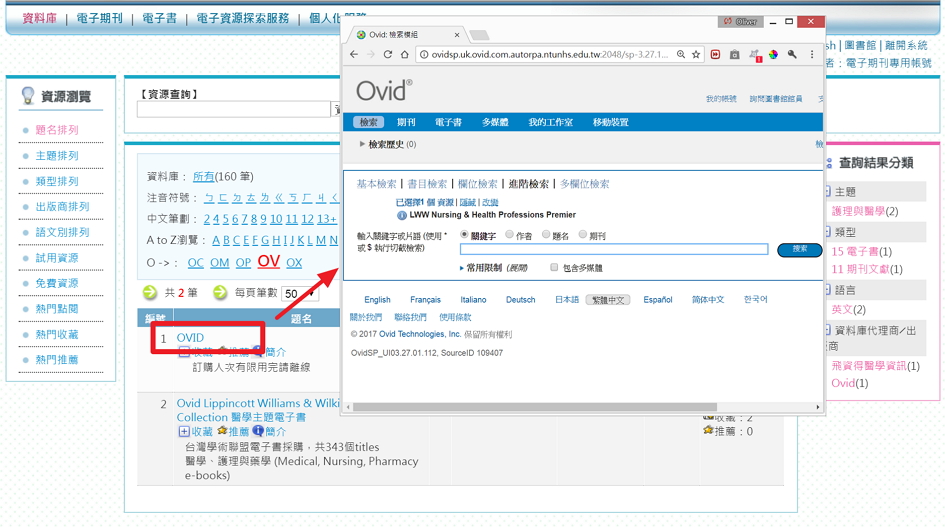Open the red fast-forward extension icon
The width and height of the screenshot is (945, 527).
click(x=715, y=54)
